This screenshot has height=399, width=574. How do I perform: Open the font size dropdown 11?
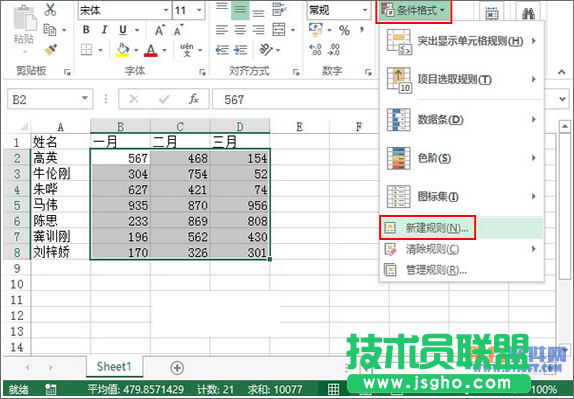click(x=200, y=10)
